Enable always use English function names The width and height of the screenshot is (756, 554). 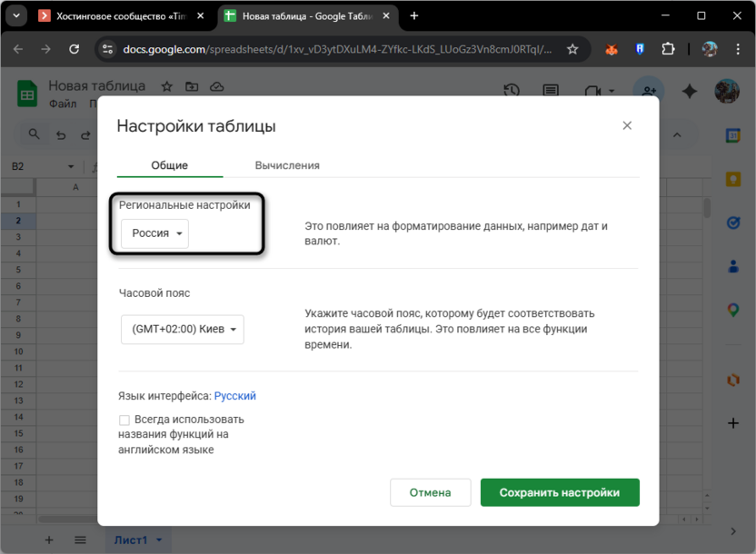pyautogui.click(x=124, y=420)
